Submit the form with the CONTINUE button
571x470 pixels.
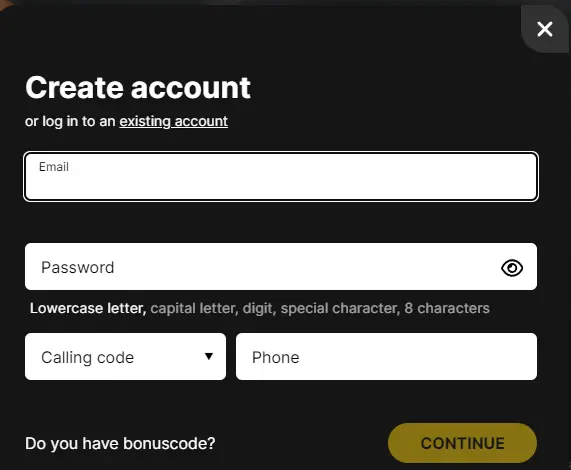[x=462, y=443]
